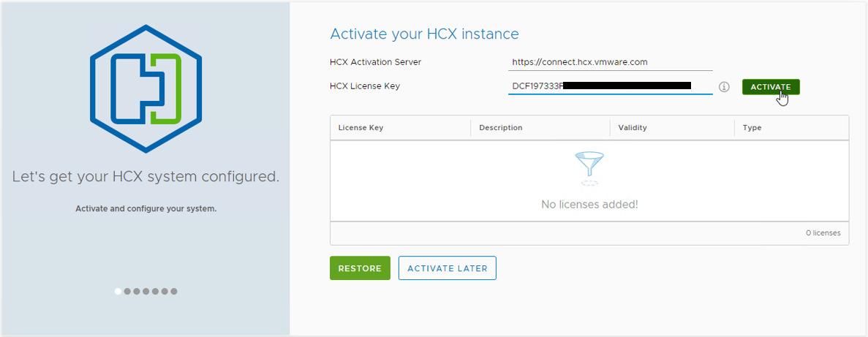Click the empty-table funnel icon

click(589, 168)
